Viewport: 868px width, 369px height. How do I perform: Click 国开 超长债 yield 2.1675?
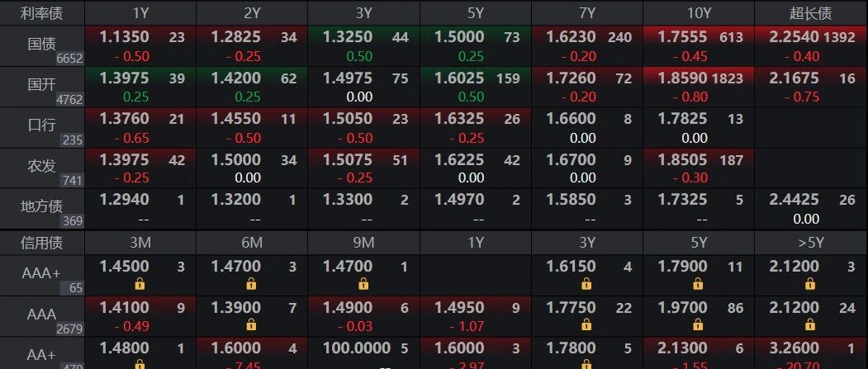(x=794, y=78)
